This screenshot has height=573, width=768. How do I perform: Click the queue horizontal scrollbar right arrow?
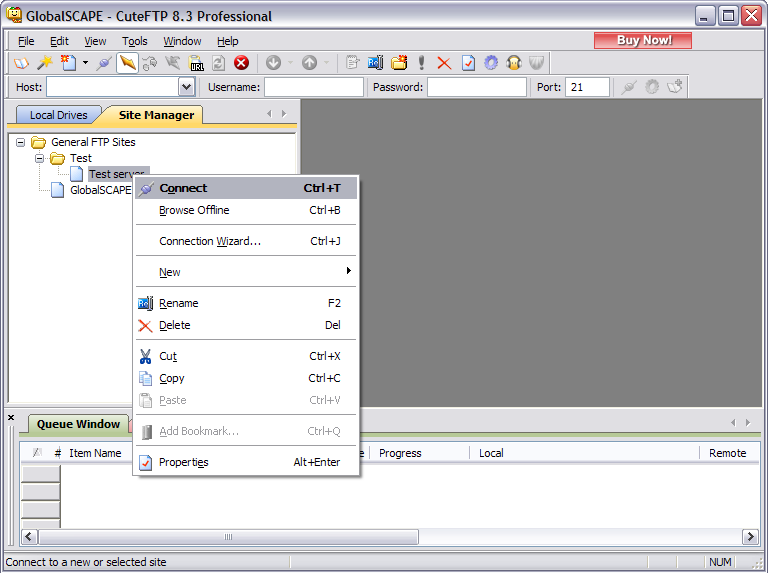click(x=750, y=537)
